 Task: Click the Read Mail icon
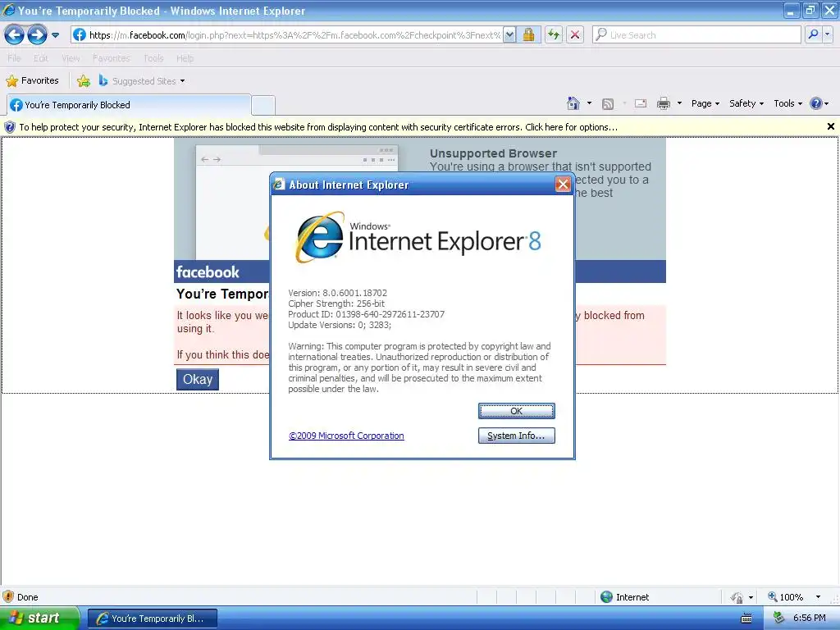[x=641, y=103]
